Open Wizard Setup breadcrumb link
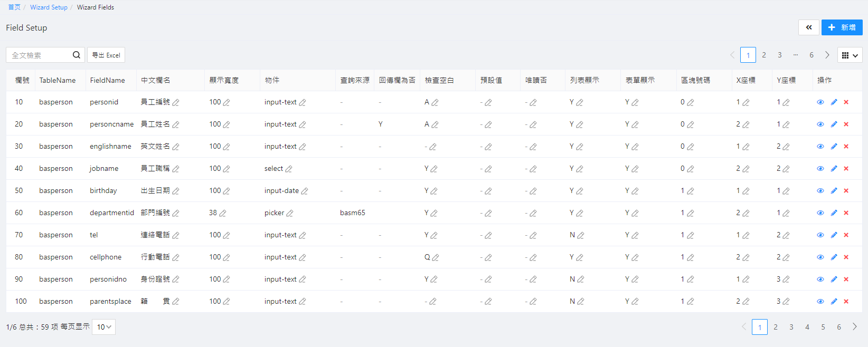868x347 pixels. [49, 7]
